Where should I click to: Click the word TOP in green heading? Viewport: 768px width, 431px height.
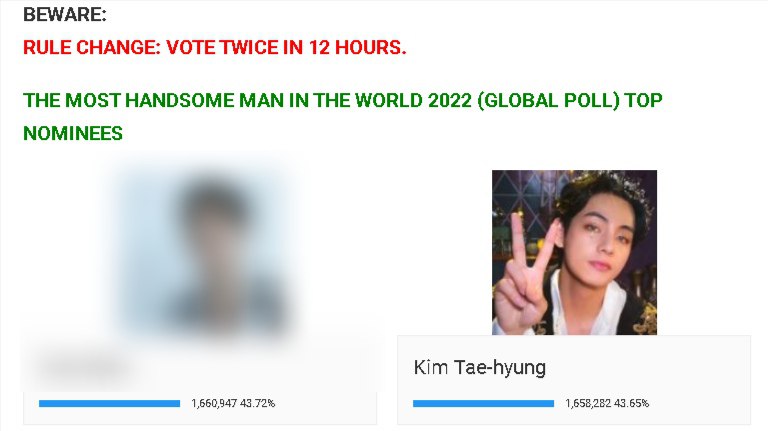click(x=644, y=100)
